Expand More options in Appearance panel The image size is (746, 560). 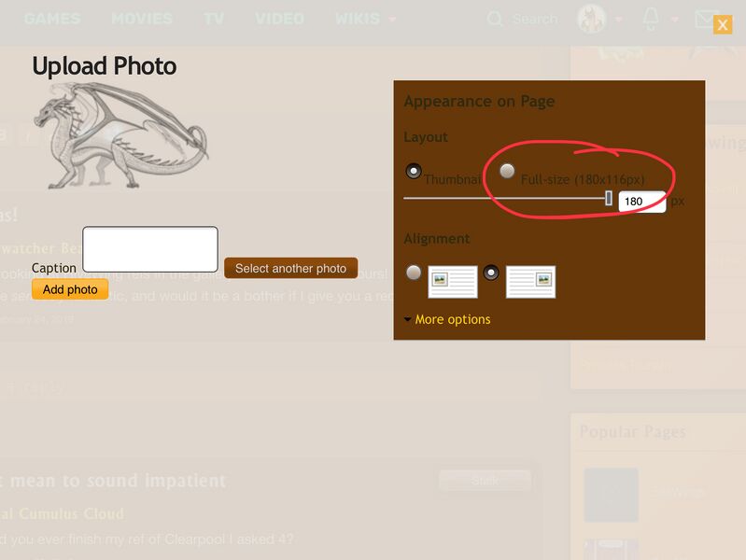click(x=447, y=319)
